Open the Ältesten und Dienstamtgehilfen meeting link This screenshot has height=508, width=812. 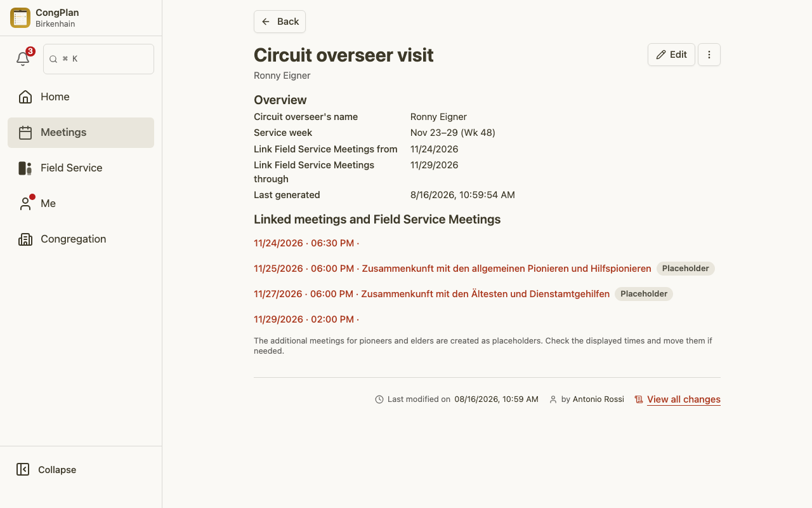[431, 294]
